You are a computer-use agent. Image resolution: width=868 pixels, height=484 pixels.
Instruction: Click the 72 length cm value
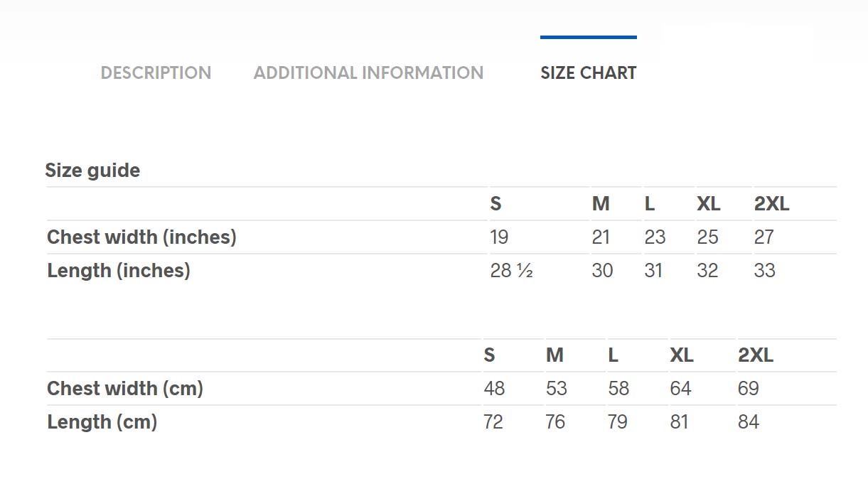(493, 421)
